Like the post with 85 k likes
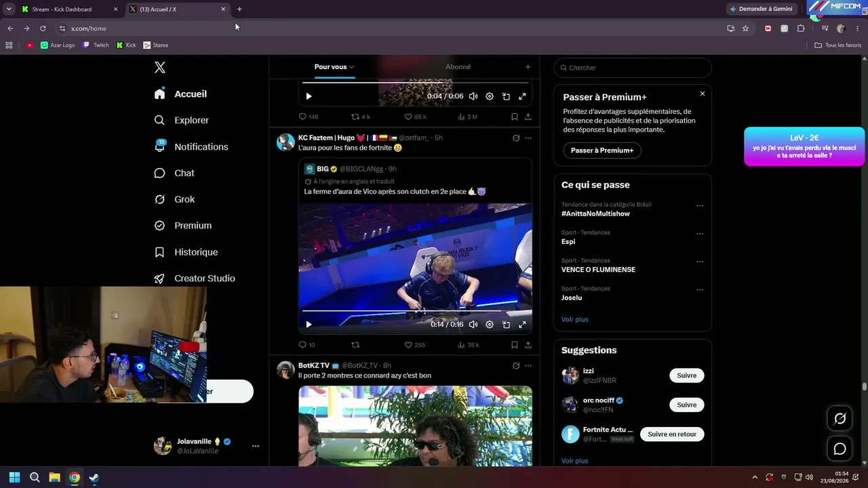 pyautogui.click(x=415, y=117)
